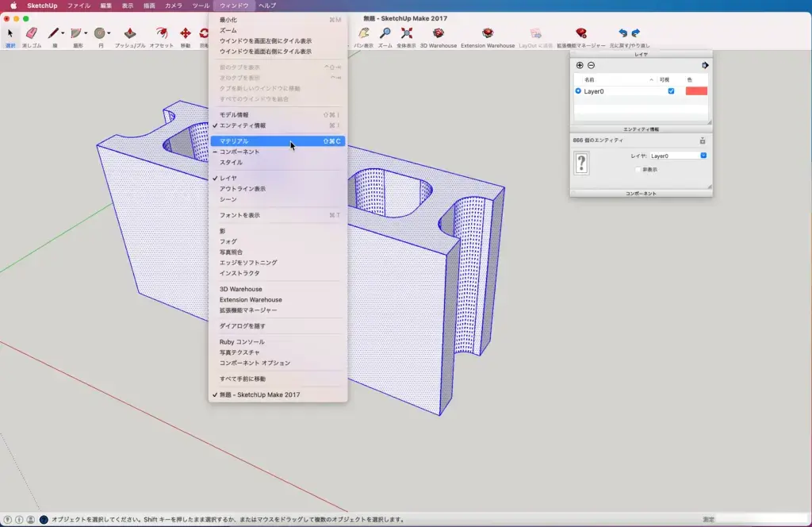Click the status bar user account icon
Screen dimensions: 812x527
(31, 519)
